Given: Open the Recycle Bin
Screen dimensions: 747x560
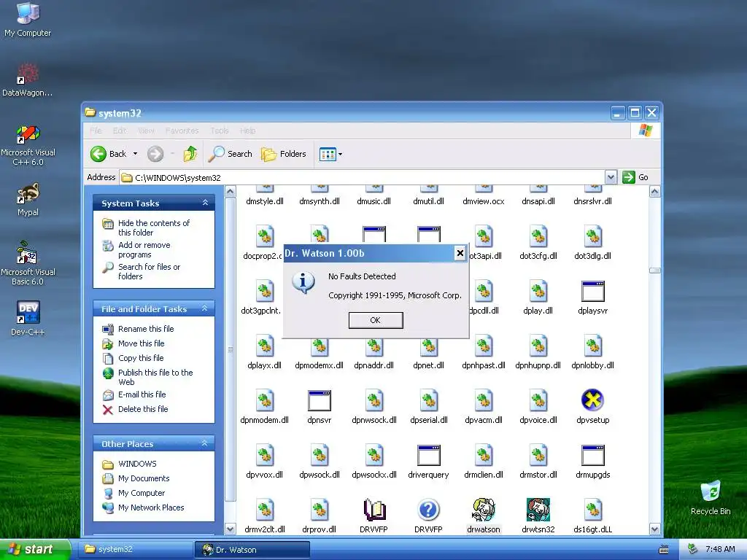Looking at the screenshot, I should (x=711, y=498).
